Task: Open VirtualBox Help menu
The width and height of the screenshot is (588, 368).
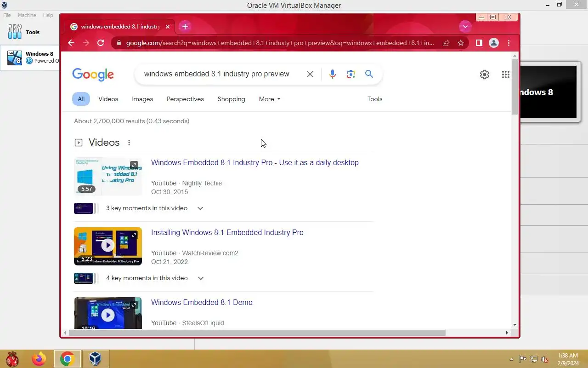Action: [x=48, y=15]
